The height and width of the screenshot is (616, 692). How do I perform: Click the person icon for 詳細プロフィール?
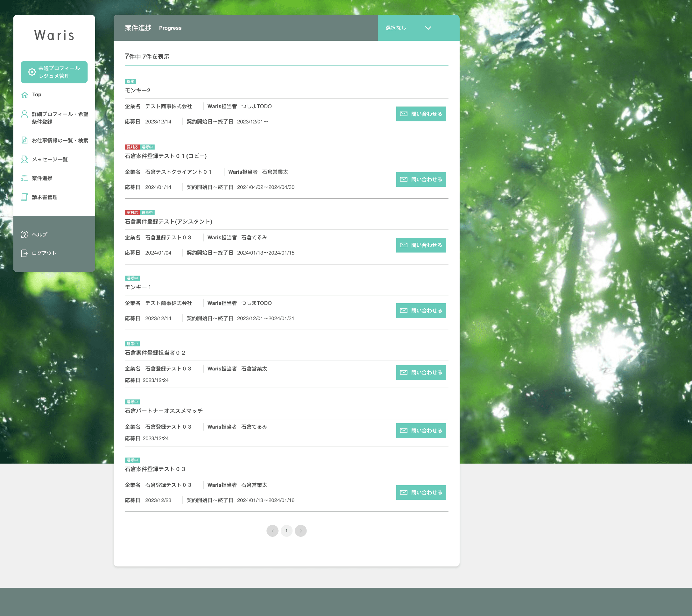[25, 114]
